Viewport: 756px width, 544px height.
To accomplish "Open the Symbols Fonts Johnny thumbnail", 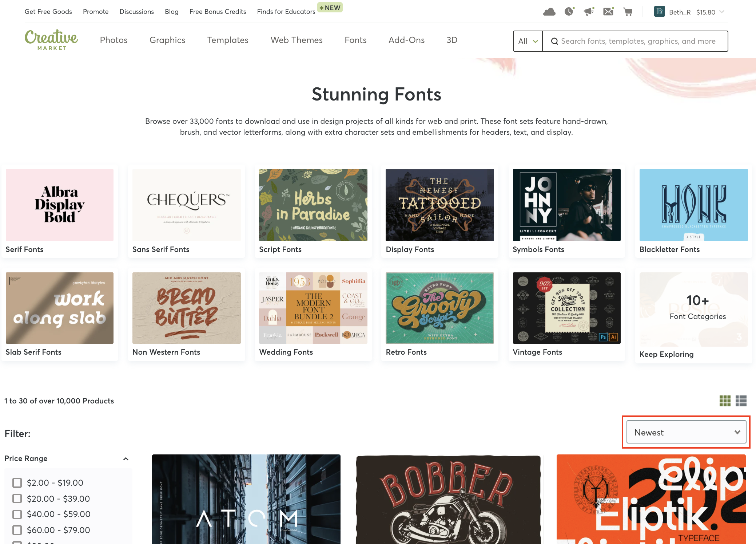I will click(567, 205).
